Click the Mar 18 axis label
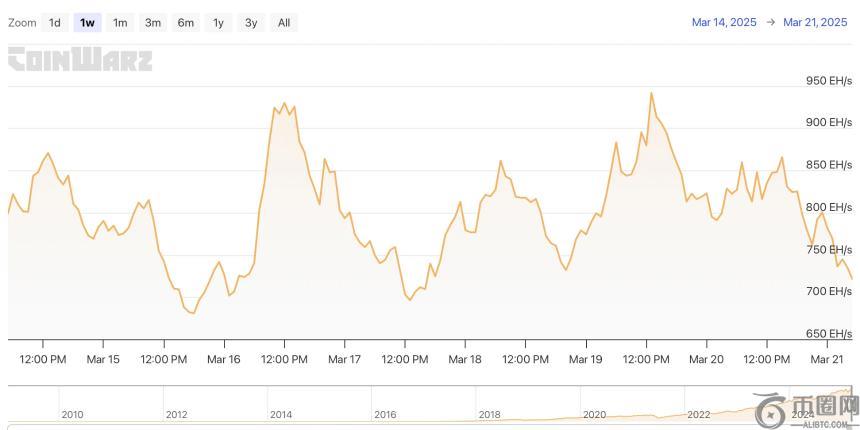Screen dimensions: 860x430 pyautogui.click(x=465, y=359)
